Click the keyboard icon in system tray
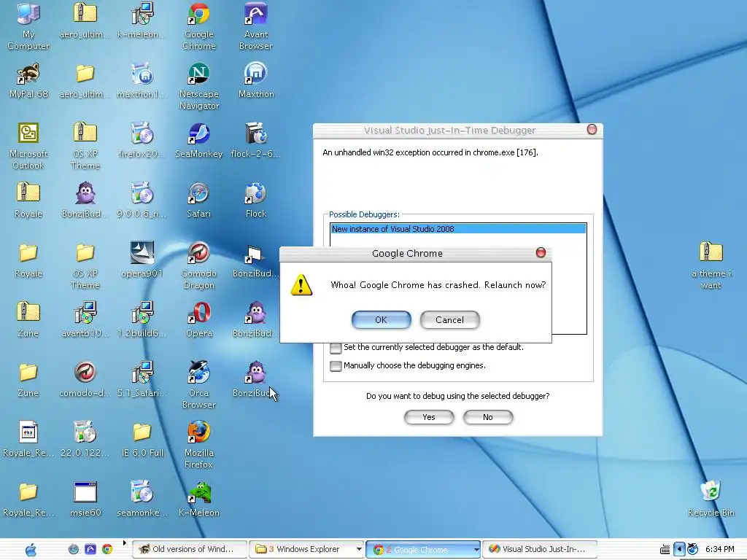This screenshot has height=560, width=747. point(665,550)
